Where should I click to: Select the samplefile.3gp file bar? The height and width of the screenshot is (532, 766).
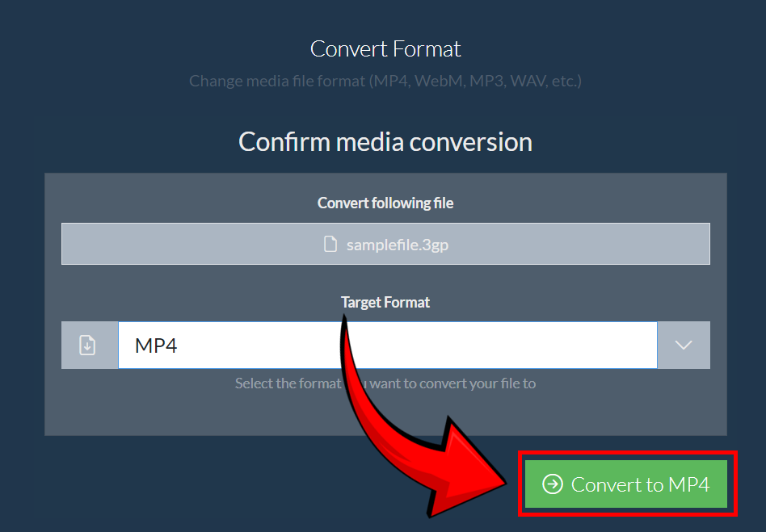click(x=385, y=244)
